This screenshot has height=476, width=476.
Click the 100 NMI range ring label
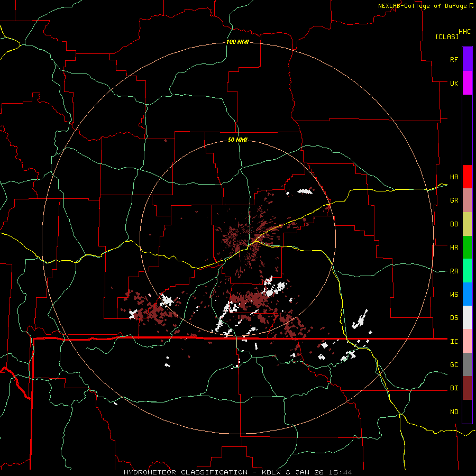[x=237, y=42]
